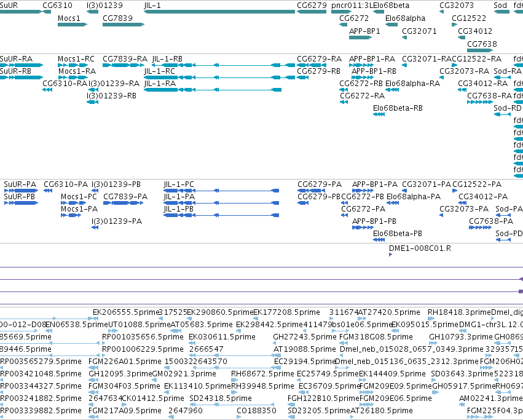Select the Elo68beta-RB transcript label
This screenshot has height=420, width=523.
point(398,108)
